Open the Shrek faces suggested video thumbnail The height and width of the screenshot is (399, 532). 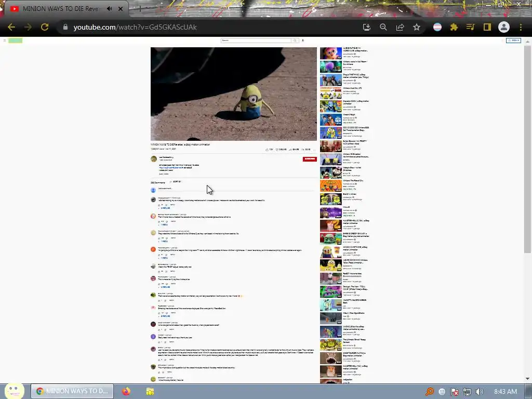point(331,345)
